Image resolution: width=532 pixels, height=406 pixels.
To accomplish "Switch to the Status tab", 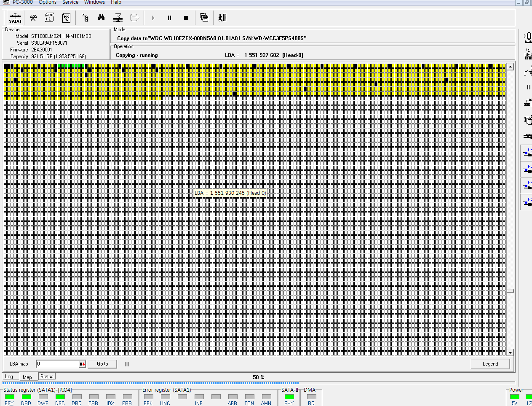I will click(47, 376).
